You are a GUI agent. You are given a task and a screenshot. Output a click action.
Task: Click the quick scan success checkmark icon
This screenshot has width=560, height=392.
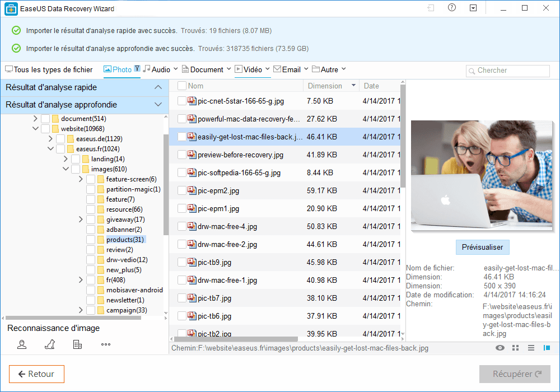pos(16,31)
